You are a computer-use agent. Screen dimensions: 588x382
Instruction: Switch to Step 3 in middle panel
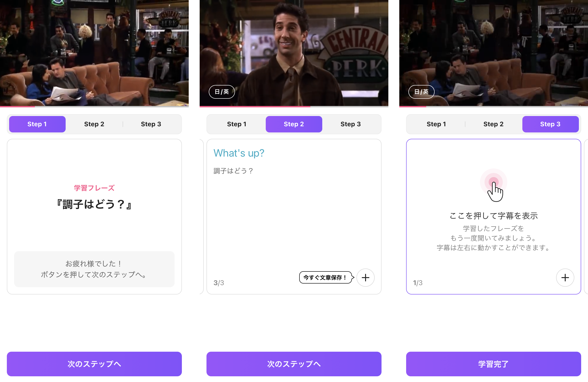tap(351, 124)
